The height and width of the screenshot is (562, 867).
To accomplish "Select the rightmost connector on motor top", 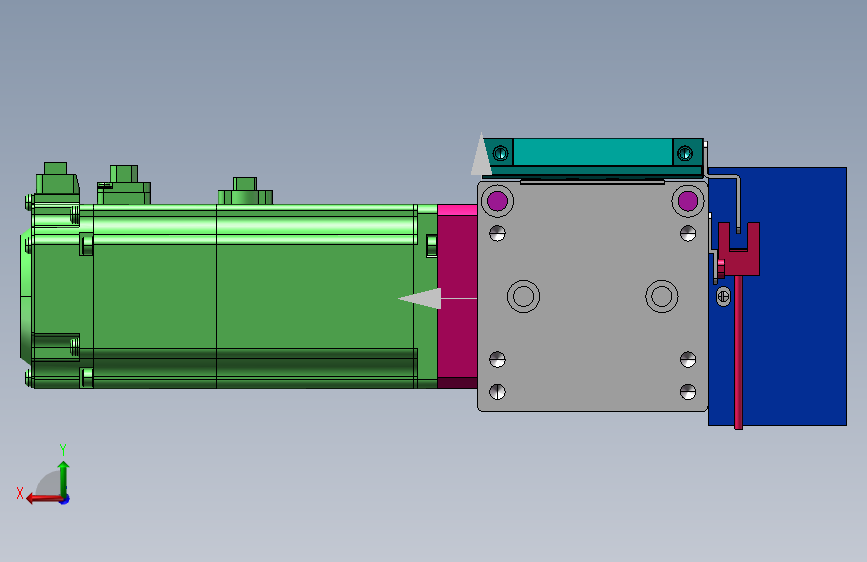I will pyautogui.click(x=245, y=191).
